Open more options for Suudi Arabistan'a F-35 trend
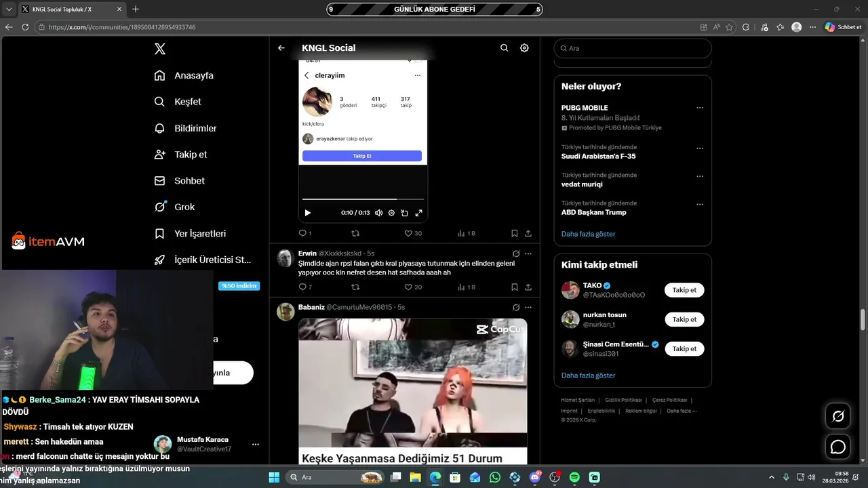The width and height of the screenshot is (868, 488). click(700, 148)
